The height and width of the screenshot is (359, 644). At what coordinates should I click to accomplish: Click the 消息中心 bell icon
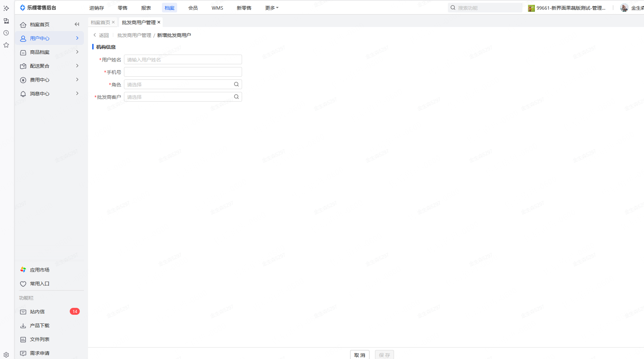click(x=23, y=94)
